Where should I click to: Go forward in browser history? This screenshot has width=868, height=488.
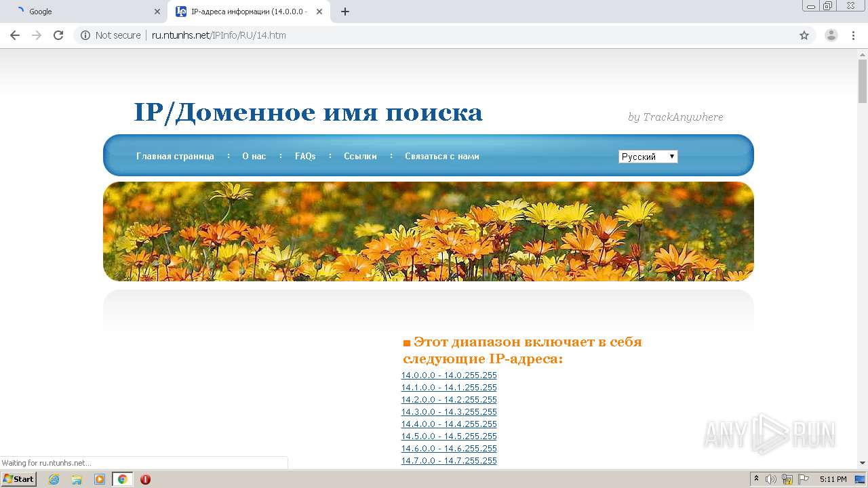(37, 35)
